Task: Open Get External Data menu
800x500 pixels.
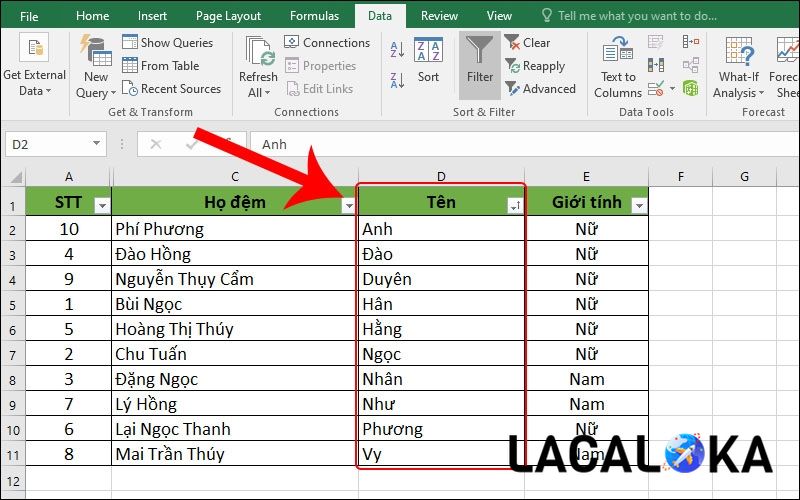Action: point(34,65)
